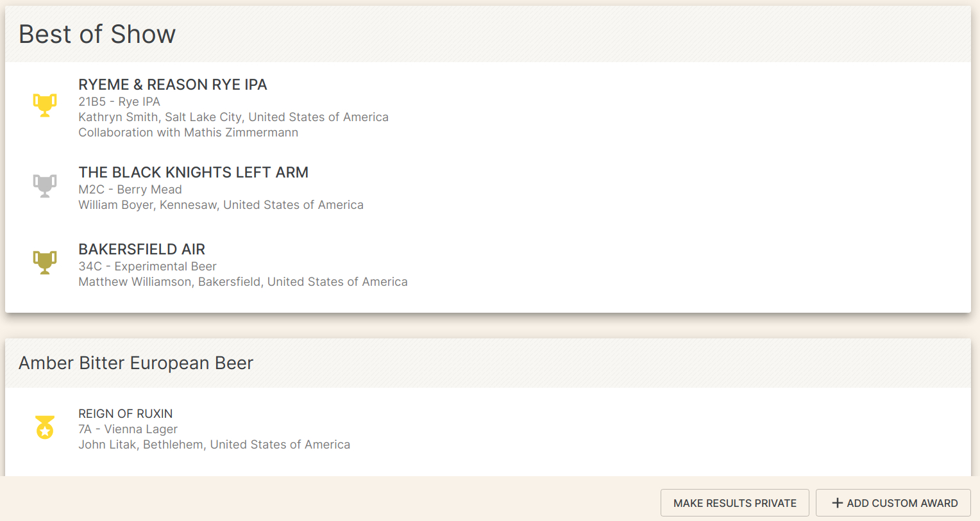Click brewer Kathryn Smith, Salt Lake City line

(x=233, y=117)
